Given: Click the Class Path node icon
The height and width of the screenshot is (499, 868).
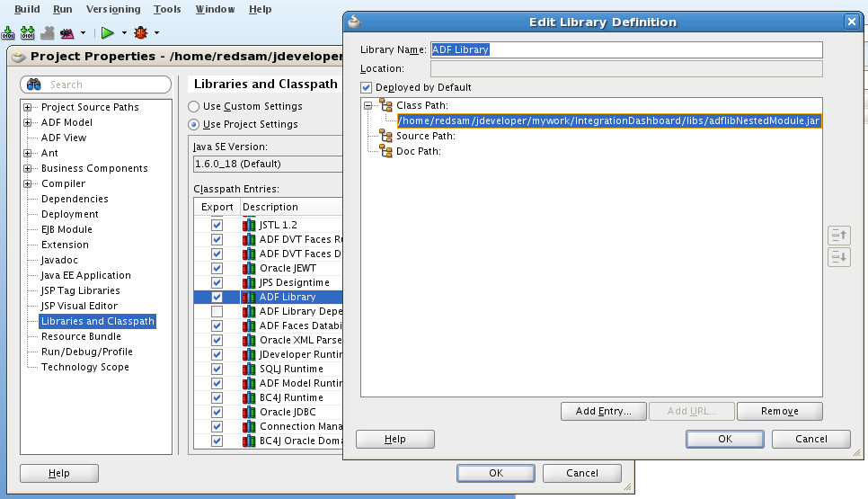Looking at the screenshot, I should [385, 104].
